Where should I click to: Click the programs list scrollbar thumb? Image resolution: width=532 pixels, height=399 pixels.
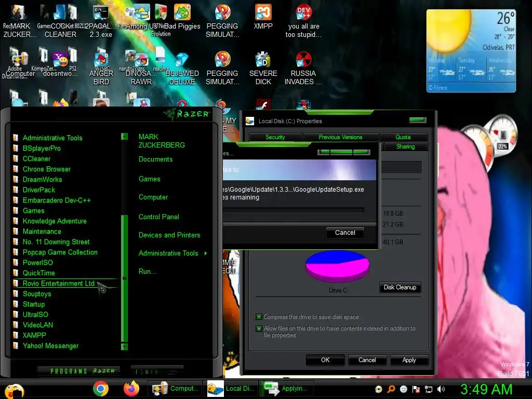[x=125, y=278]
